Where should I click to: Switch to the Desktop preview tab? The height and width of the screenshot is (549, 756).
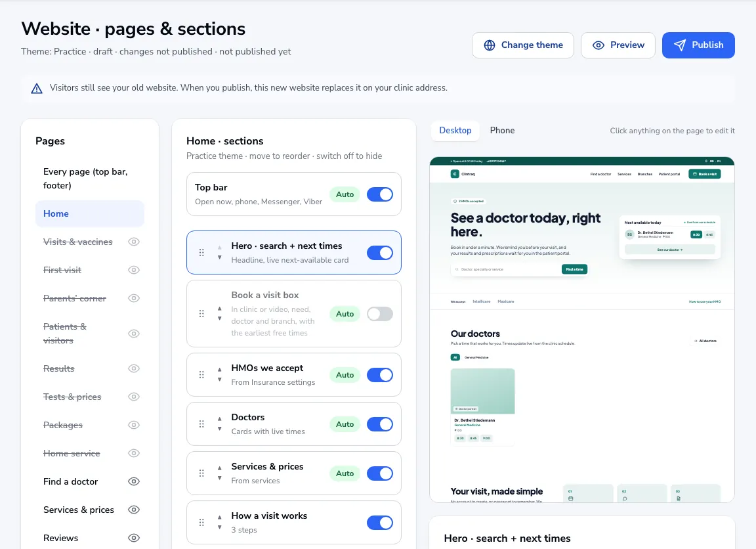click(x=455, y=131)
